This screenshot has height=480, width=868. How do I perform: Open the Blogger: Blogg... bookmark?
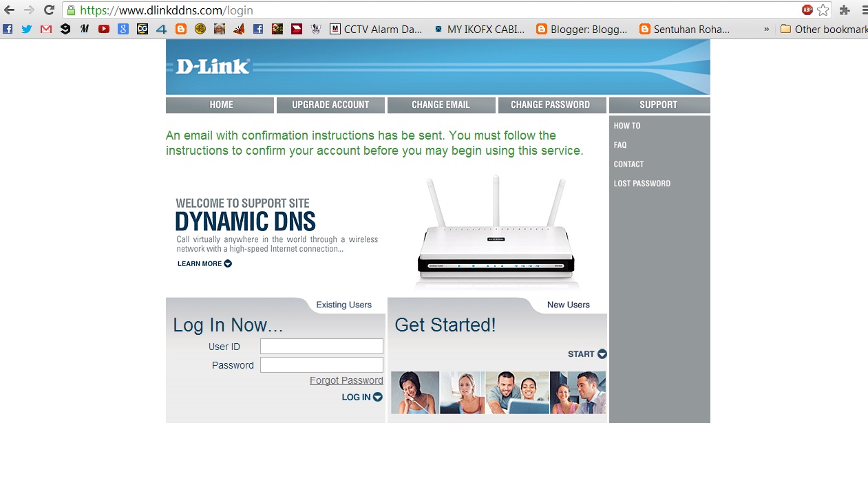582,29
